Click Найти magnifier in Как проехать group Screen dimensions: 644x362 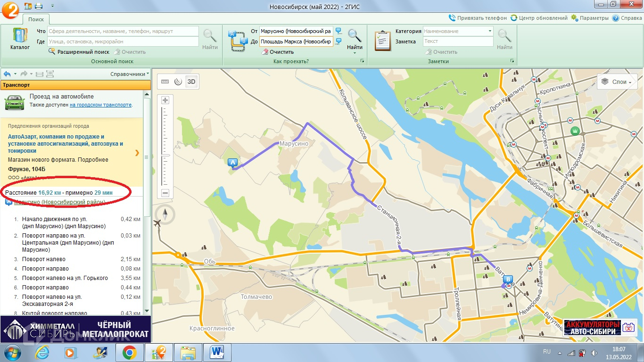point(355,36)
